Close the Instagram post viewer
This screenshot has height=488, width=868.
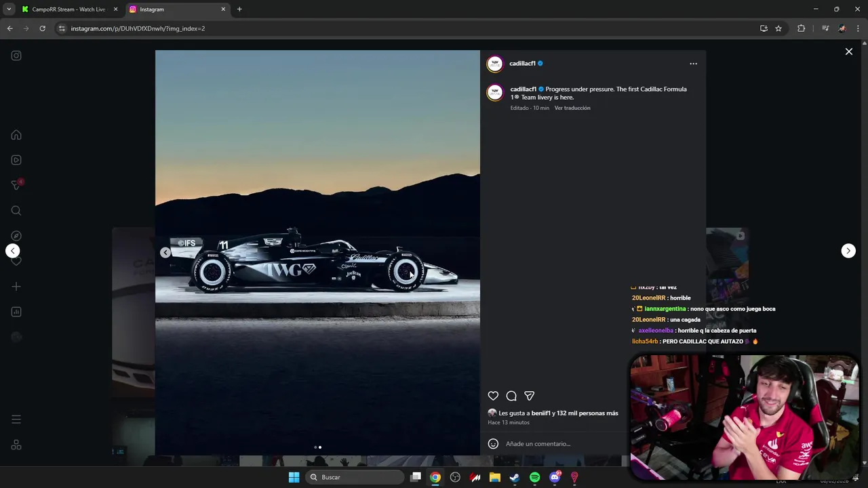(x=848, y=52)
